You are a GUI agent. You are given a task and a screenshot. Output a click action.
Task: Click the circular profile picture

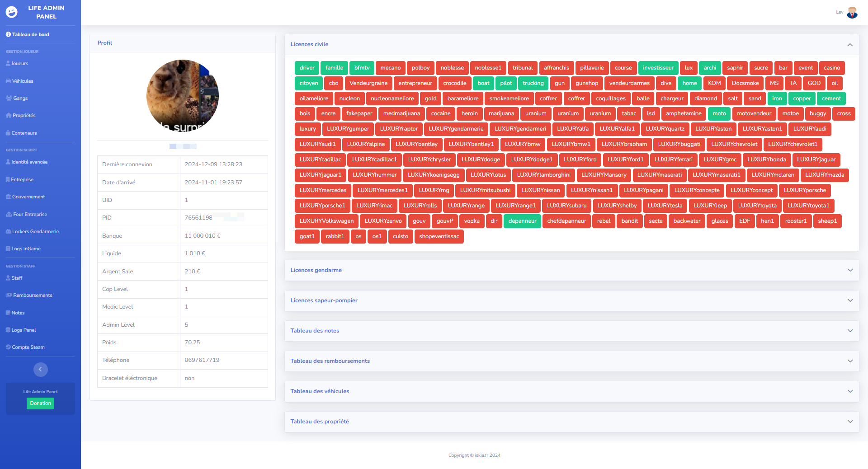point(183,96)
